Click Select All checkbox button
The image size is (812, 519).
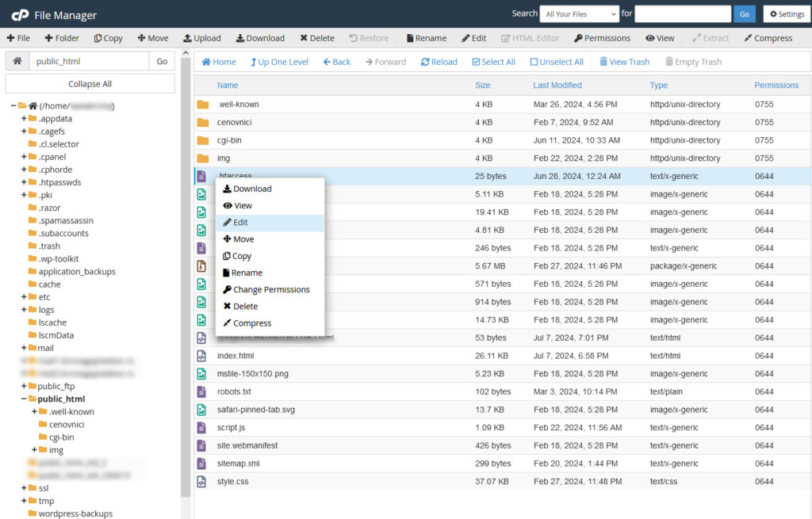pyautogui.click(x=493, y=62)
